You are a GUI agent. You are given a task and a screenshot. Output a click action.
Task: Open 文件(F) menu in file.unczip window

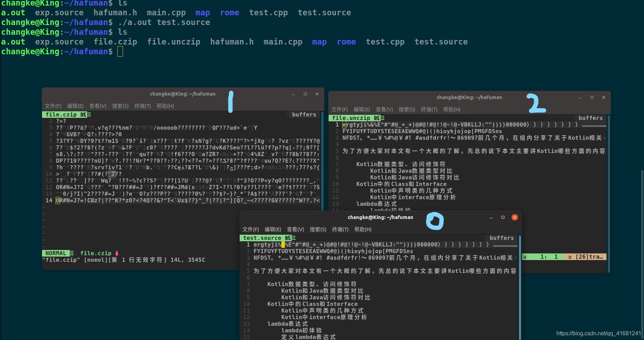339,110
